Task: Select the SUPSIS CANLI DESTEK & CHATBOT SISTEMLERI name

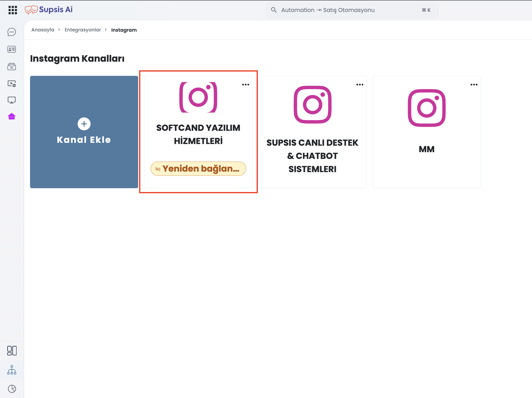Action: click(x=312, y=156)
